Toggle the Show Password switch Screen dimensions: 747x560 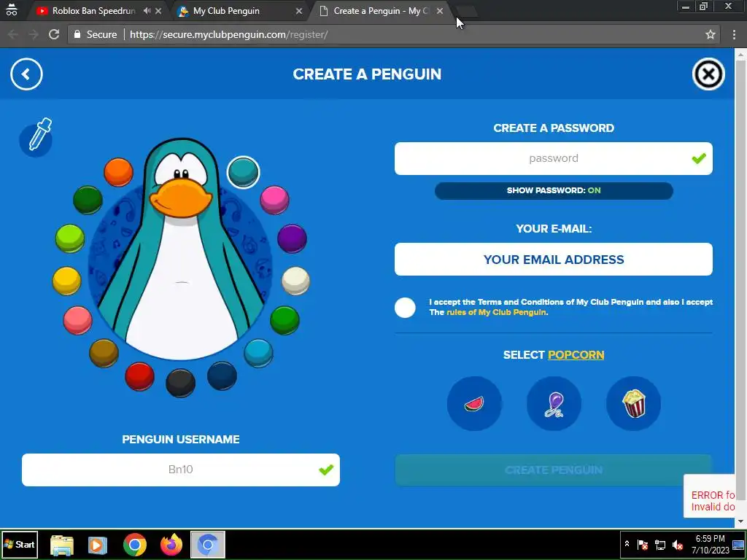(x=554, y=190)
